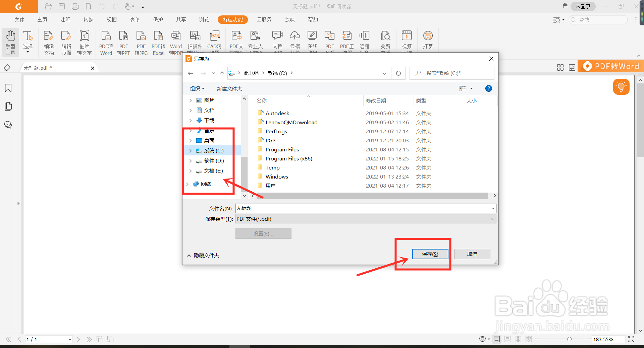Screen dimensions: 644x348
Task: Launch Image to Text conversion
Action: point(84,42)
